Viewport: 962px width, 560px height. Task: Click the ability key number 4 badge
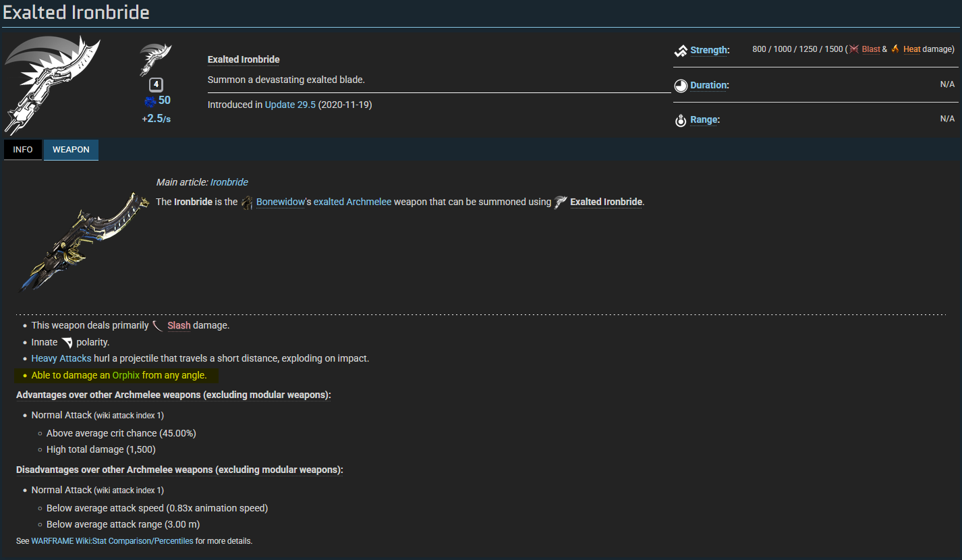(x=156, y=85)
